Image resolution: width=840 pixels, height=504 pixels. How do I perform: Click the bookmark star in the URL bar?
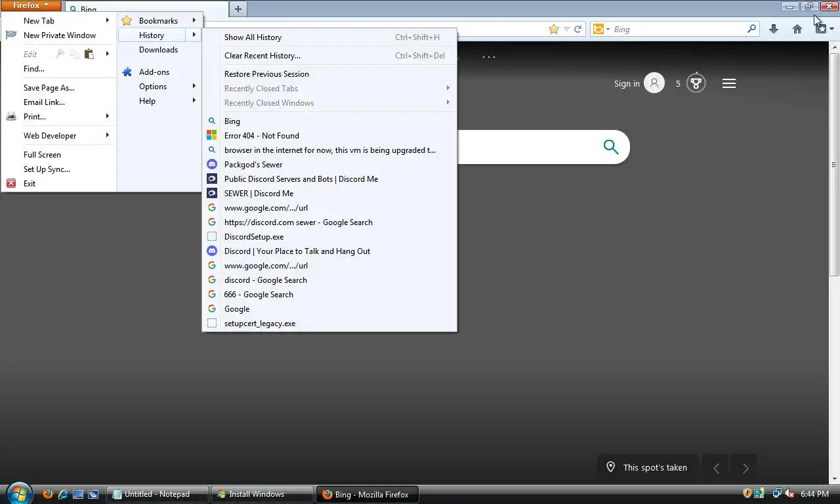pos(554,29)
